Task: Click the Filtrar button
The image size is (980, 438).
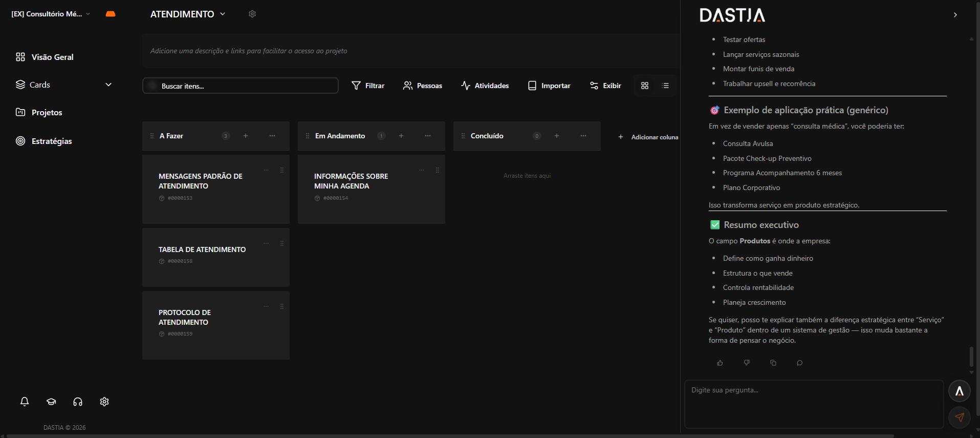Action: pyautogui.click(x=368, y=86)
